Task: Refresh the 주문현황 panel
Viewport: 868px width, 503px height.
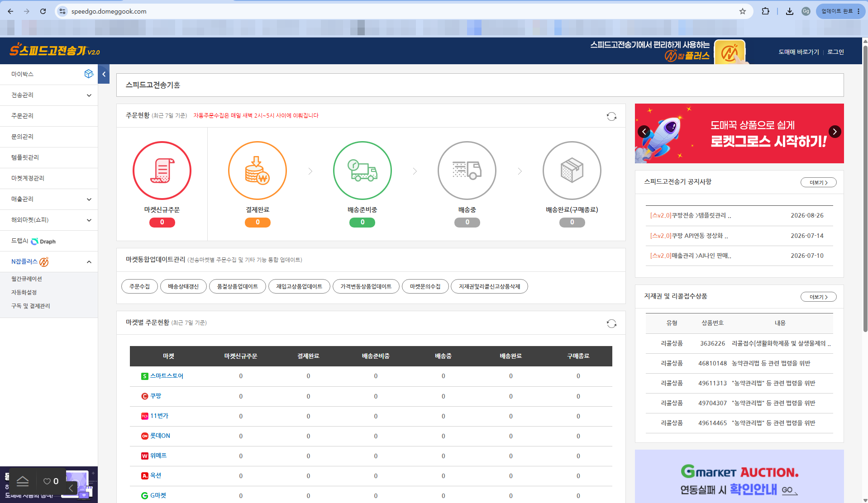Action: (x=611, y=117)
